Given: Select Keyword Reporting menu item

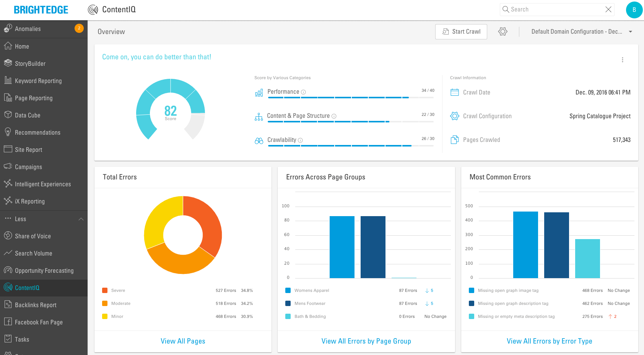Looking at the screenshot, I should coord(44,81).
